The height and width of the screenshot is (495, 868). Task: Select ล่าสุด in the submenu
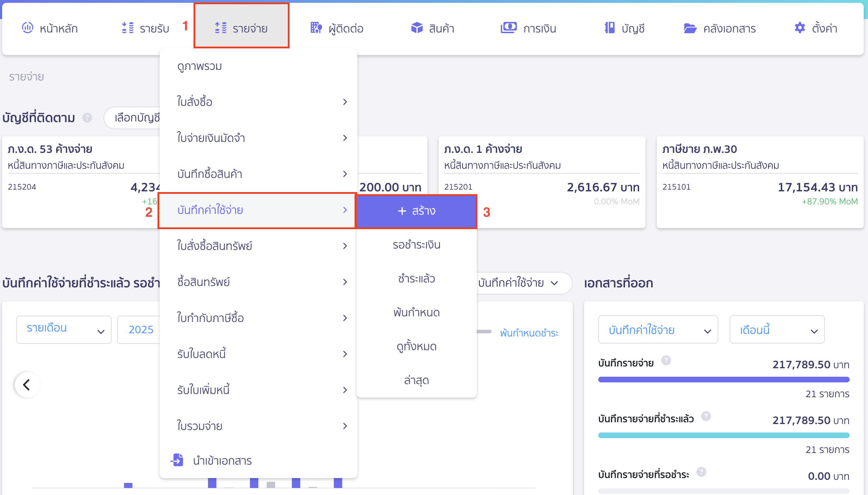(417, 380)
